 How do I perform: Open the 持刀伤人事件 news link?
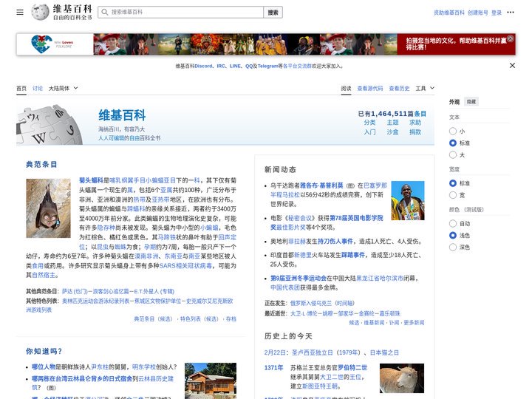point(335,241)
